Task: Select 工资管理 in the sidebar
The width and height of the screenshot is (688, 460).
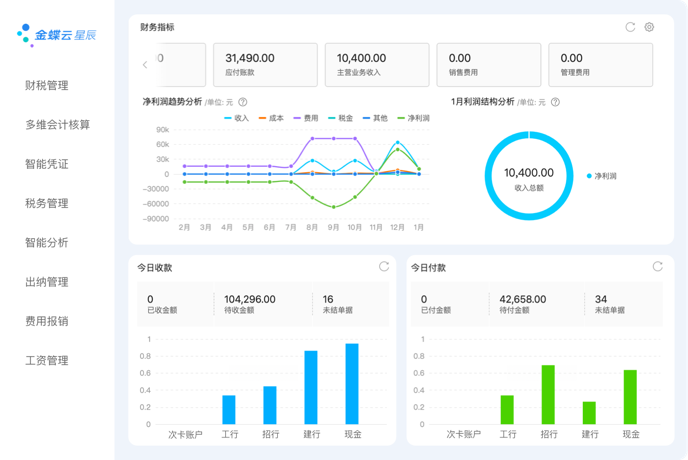Action: click(47, 360)
